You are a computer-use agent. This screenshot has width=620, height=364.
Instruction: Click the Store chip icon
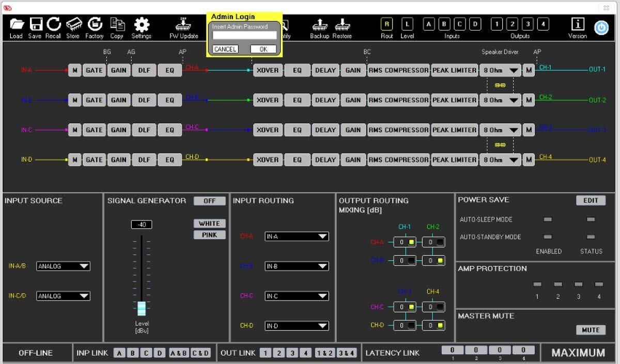[x=73, y=25]
